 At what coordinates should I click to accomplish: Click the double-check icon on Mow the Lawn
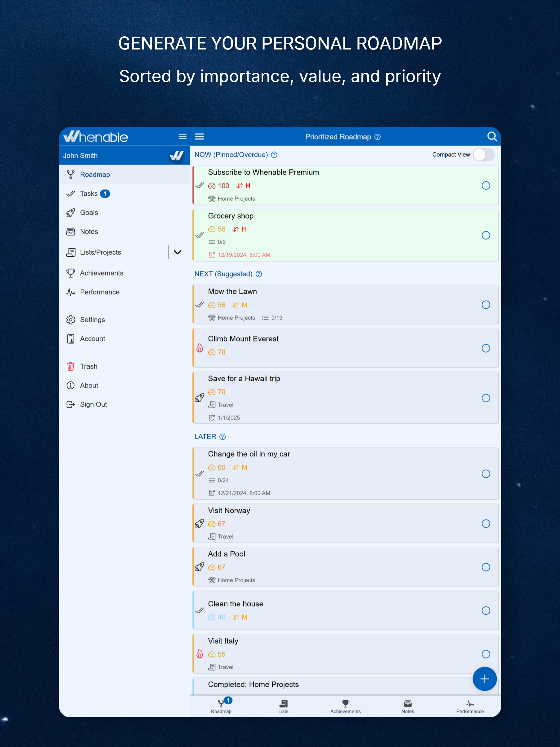(200, 305)
